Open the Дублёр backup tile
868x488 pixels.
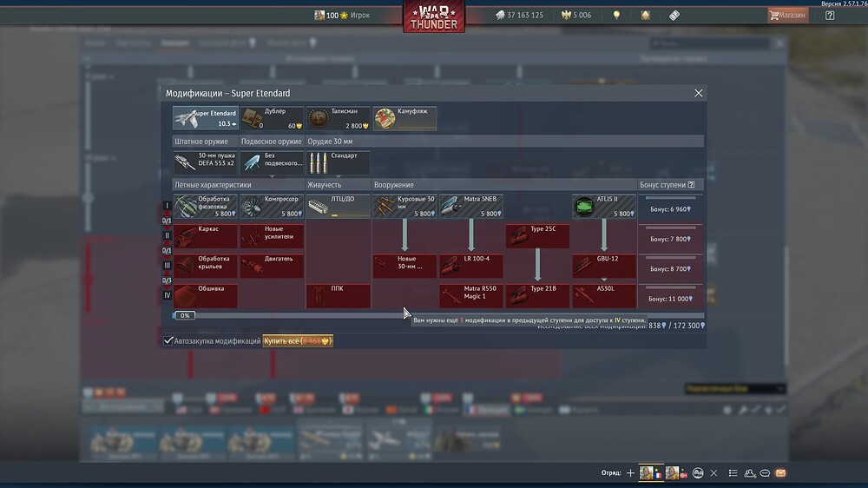coord(272,118)
